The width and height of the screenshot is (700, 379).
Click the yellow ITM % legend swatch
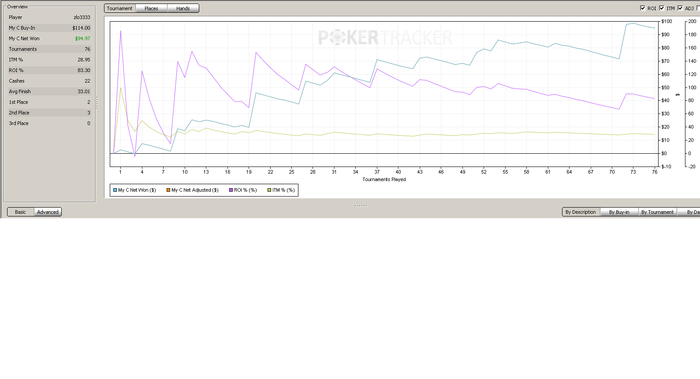[x=269, y=190]
